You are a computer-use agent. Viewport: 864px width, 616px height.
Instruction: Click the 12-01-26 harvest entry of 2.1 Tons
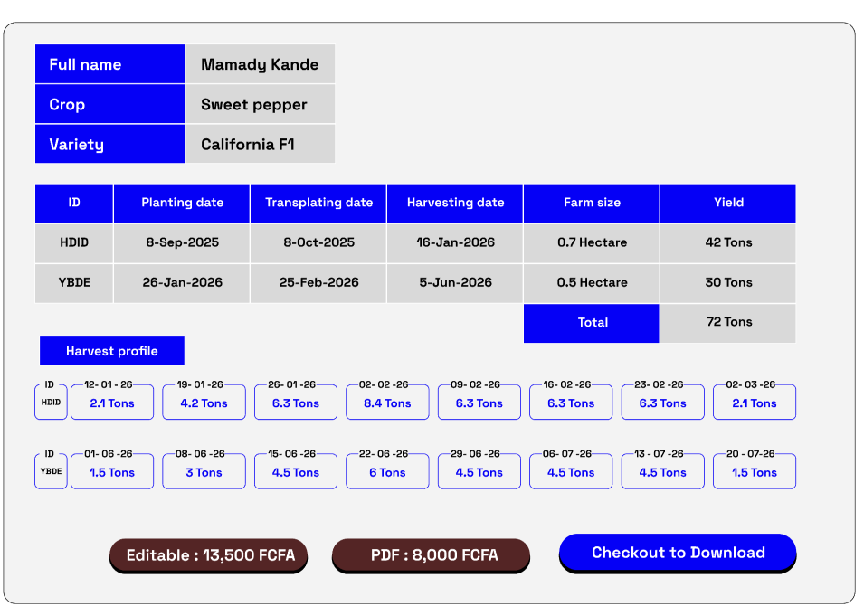[112, 403]
